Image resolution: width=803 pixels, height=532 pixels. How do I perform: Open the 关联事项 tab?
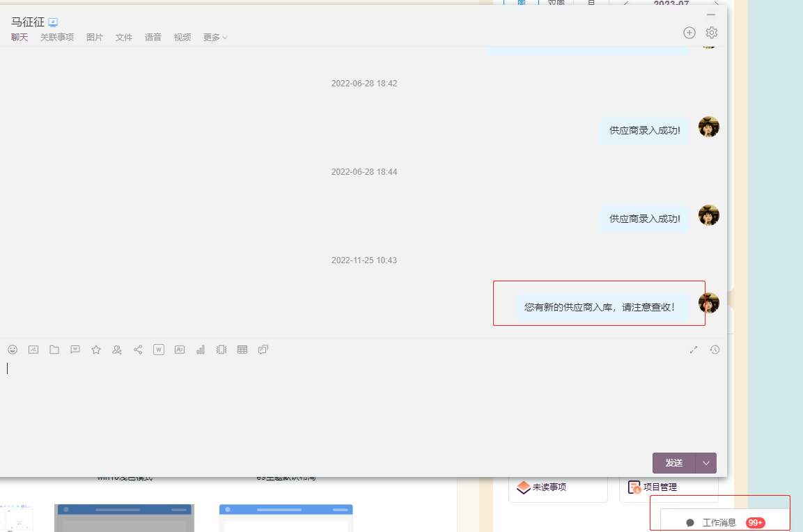click(57, 38)
